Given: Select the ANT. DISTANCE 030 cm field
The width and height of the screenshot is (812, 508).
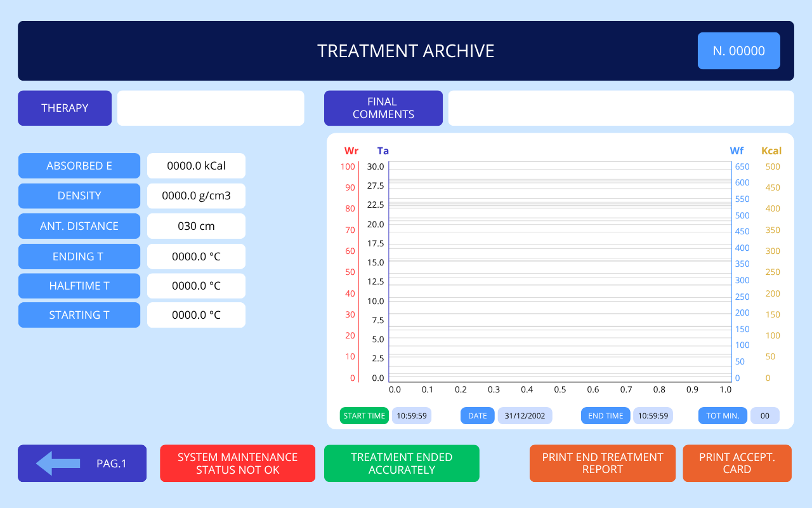Looking at the screenshot, I should click(x=196, y=226).
